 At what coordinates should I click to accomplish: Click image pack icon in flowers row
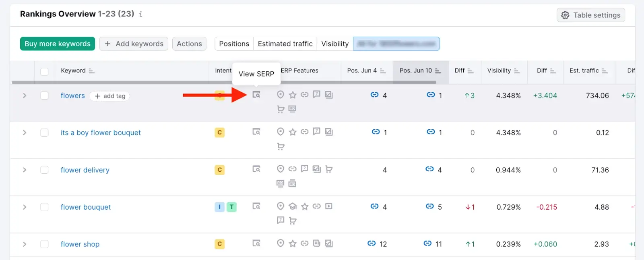coord(329,95)
